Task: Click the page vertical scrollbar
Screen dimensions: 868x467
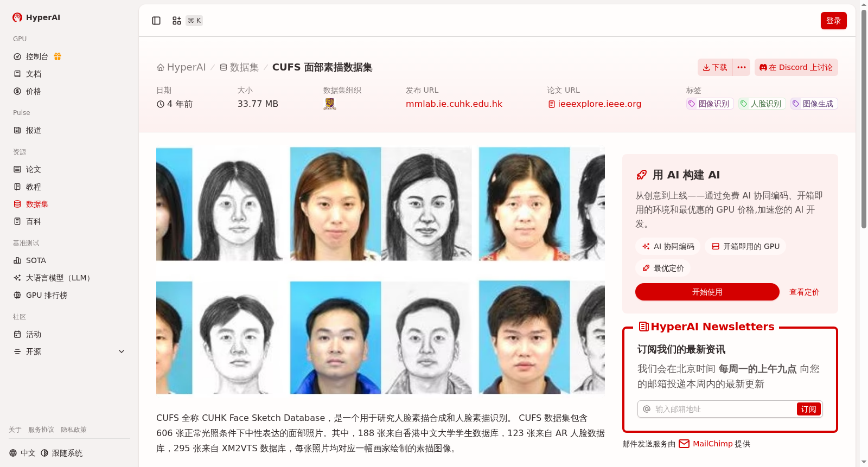Action: click(x=864, y=119)
